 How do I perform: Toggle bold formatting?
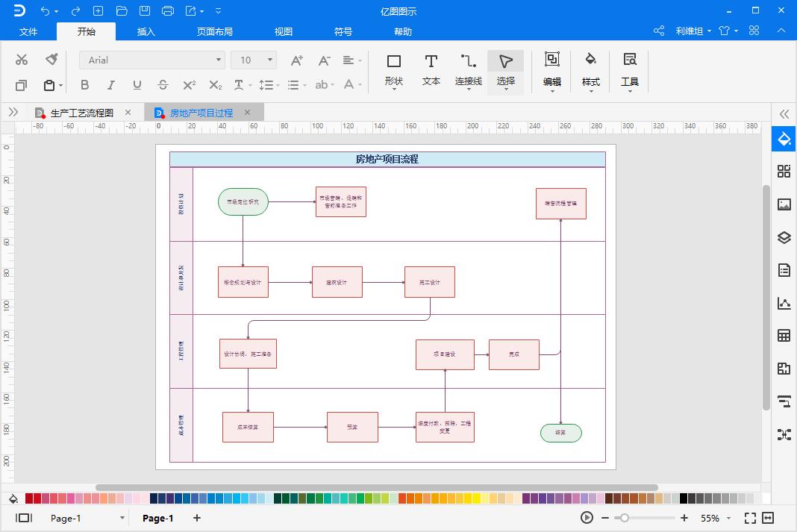pos(84,85)
